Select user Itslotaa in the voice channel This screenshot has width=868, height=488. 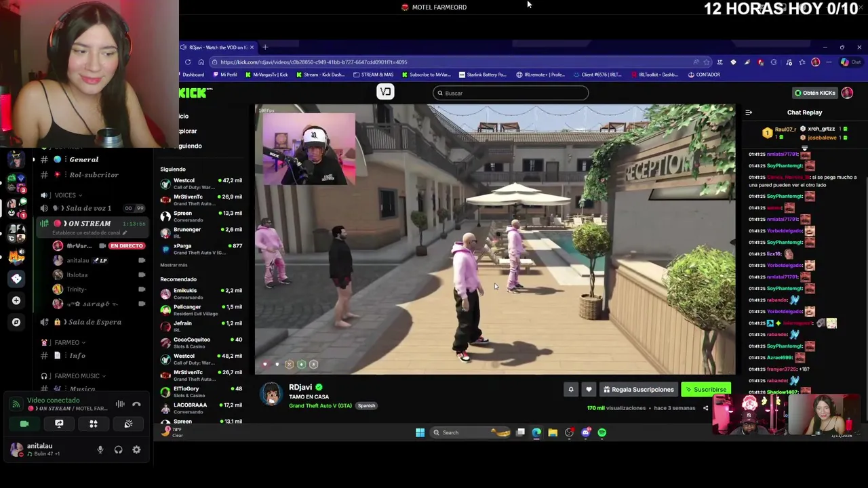(x=98, y=275)
